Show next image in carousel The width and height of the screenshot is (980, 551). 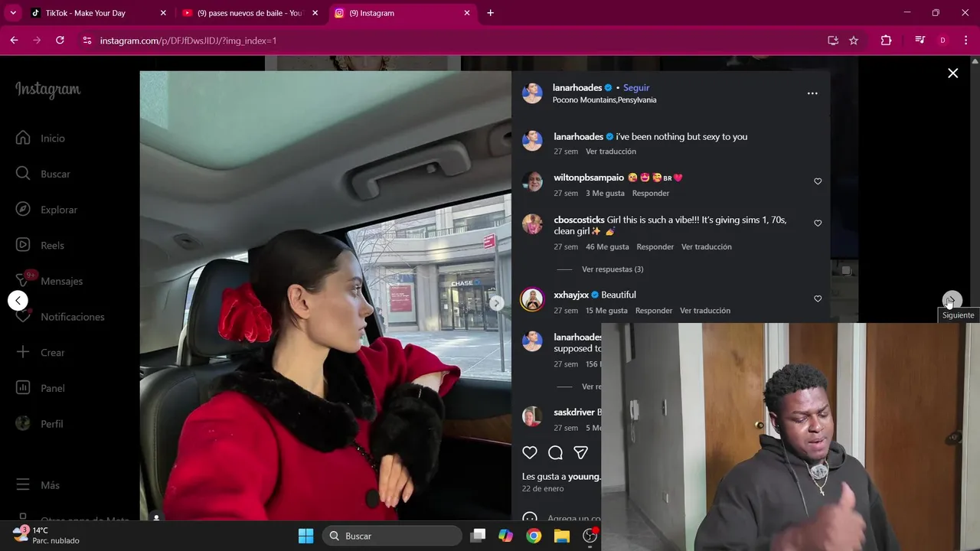[496, 304]
